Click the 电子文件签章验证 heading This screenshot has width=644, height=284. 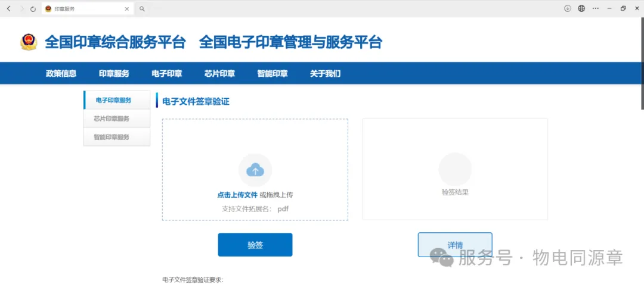pyautogui.click(x=196, y=101)
